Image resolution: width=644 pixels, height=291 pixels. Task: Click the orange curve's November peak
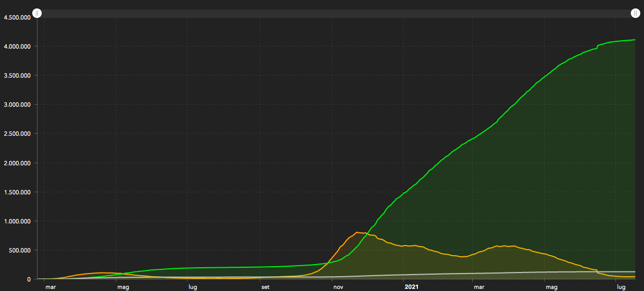[358, 232]
